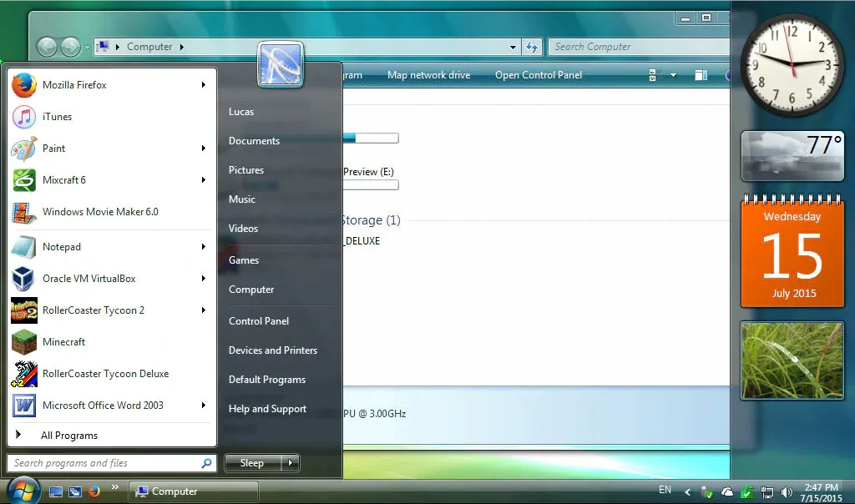Click the Show desktop icon in Quick Launch
The width and height of the screenshot is (855, 504).
click(x=56, y=491)
